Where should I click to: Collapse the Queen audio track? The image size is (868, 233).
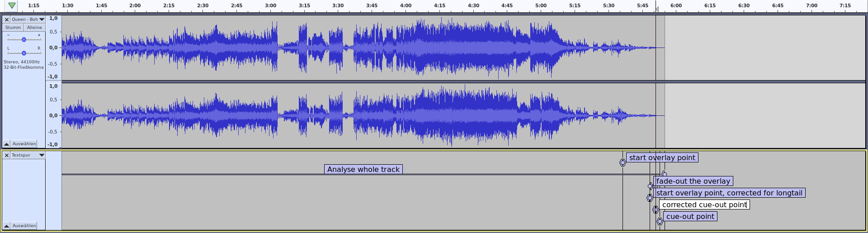[x=7, y=144]
